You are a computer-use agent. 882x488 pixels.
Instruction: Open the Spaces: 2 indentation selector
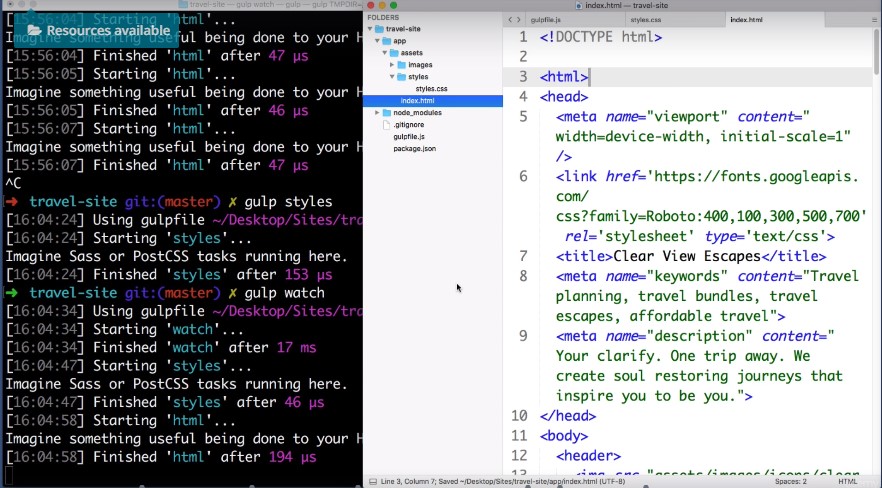pos(791,481)
